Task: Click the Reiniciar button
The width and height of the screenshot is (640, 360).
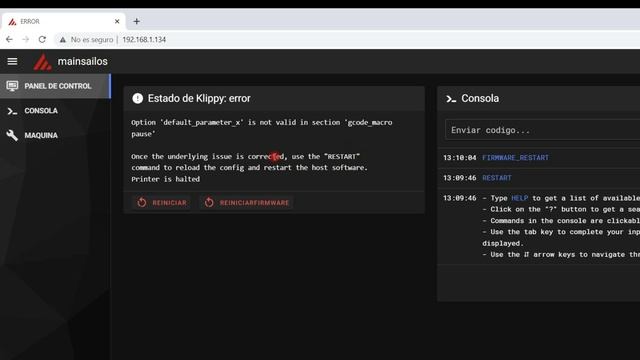Action: pos(162,202)
